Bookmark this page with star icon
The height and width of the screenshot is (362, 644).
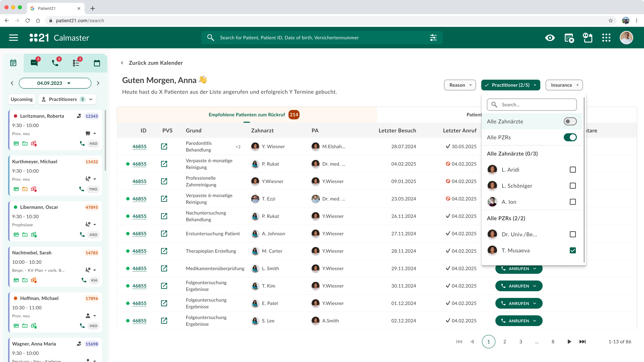coord(611,20)
